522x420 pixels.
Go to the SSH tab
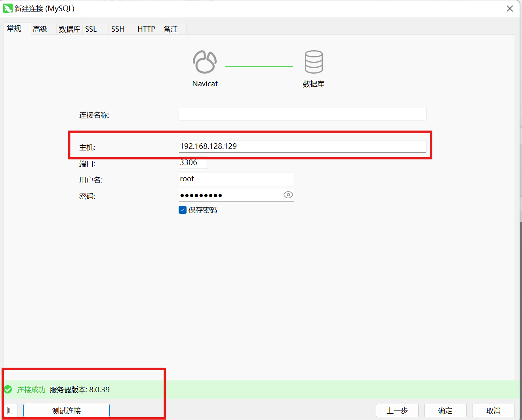click(118, 29)
